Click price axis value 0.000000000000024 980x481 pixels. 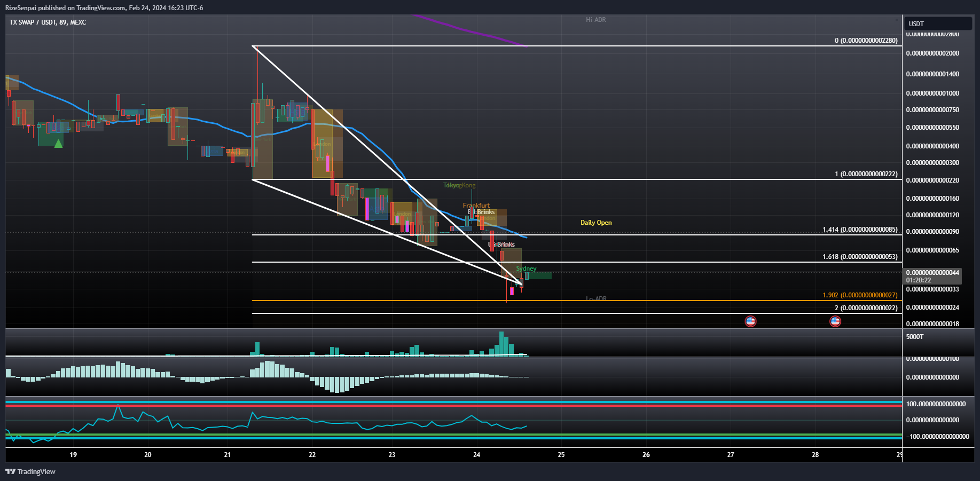tap(932, 307)
